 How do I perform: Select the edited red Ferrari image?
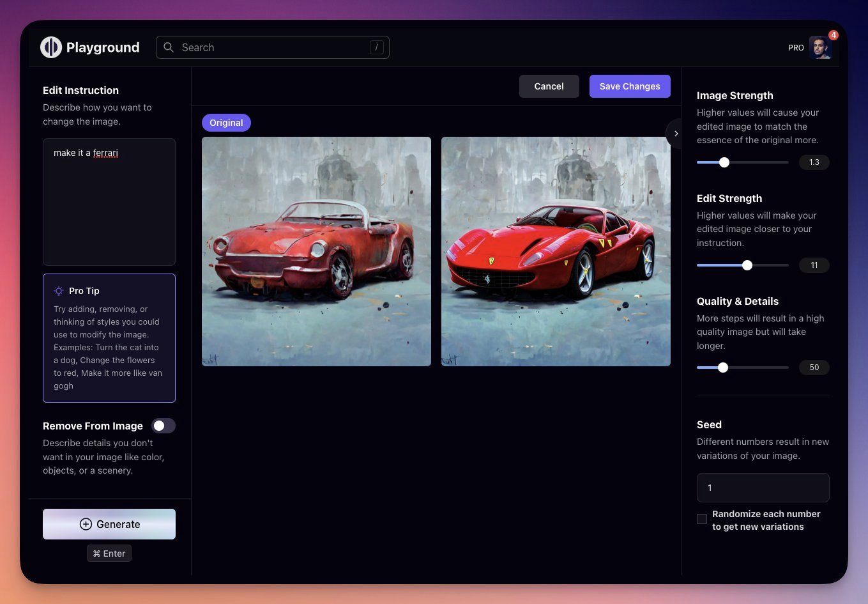pyautogui.click(x=555, y=251)
